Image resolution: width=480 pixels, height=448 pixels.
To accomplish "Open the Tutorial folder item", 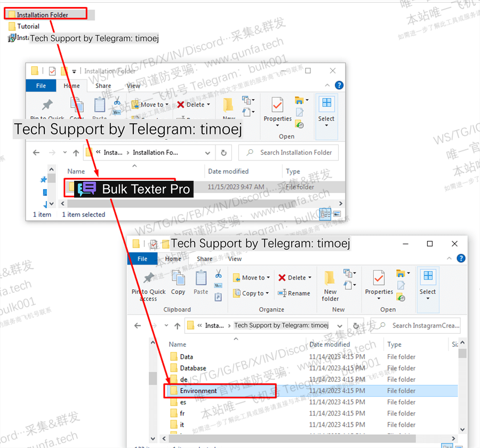I will pos(24,26).
